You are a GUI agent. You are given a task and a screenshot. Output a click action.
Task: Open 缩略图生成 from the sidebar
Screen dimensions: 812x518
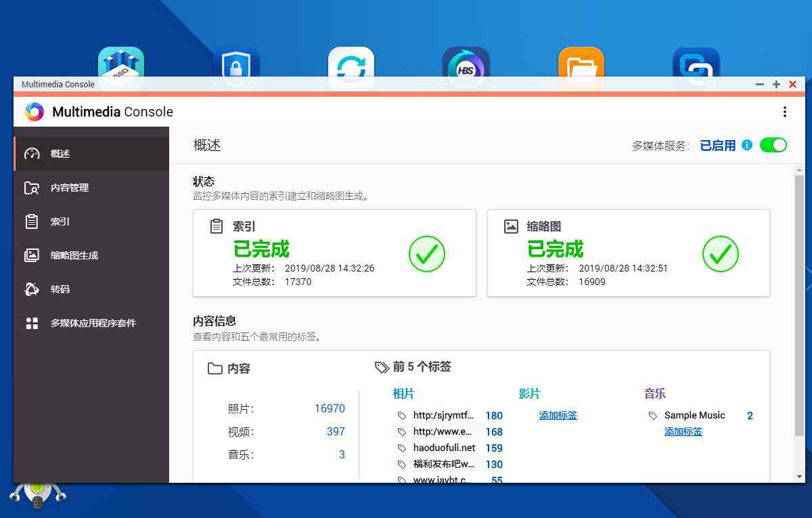91,255
